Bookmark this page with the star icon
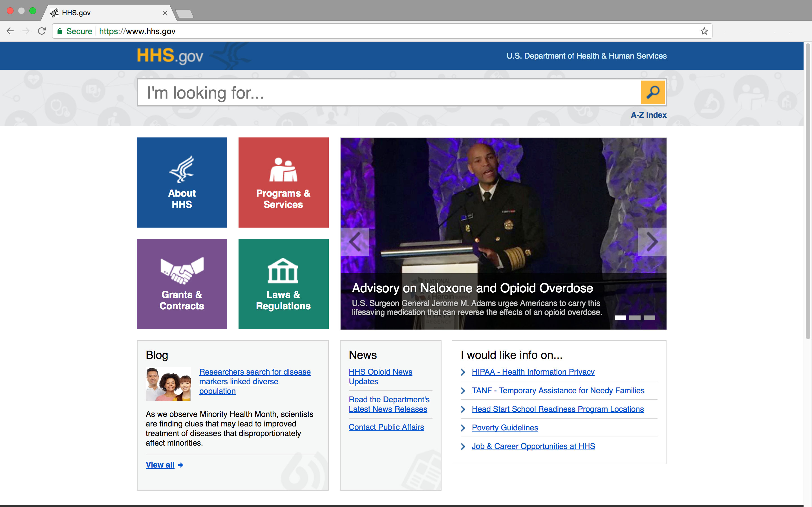This screenshot has height=507, width=812. point(704,31)
